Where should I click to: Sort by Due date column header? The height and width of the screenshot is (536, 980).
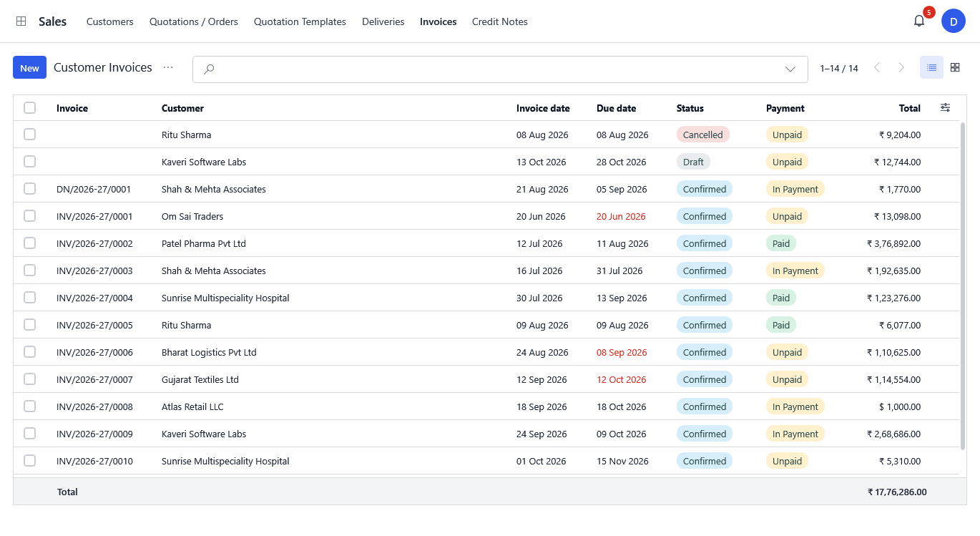point(616,109)
